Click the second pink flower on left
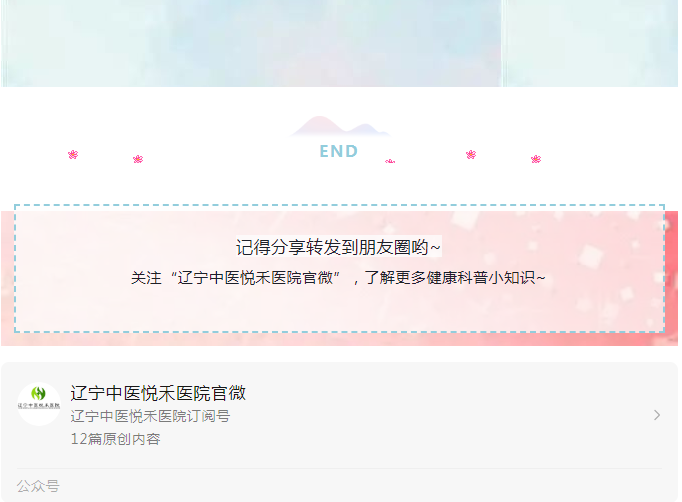This screenshot has width=682, height=502. 138,159
